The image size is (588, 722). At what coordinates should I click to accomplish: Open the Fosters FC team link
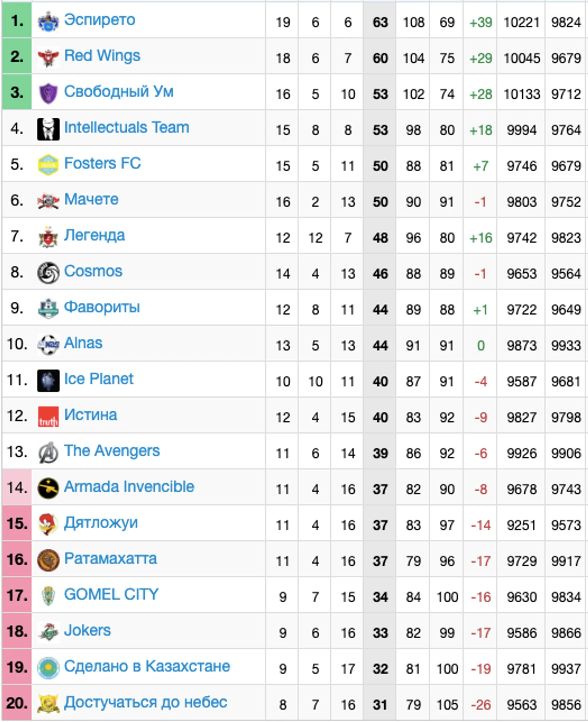pos(102,164)
